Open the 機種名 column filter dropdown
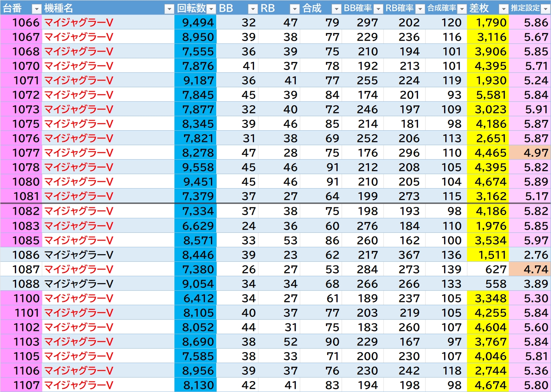The image size is (551, 392). (x=169, y=8)
